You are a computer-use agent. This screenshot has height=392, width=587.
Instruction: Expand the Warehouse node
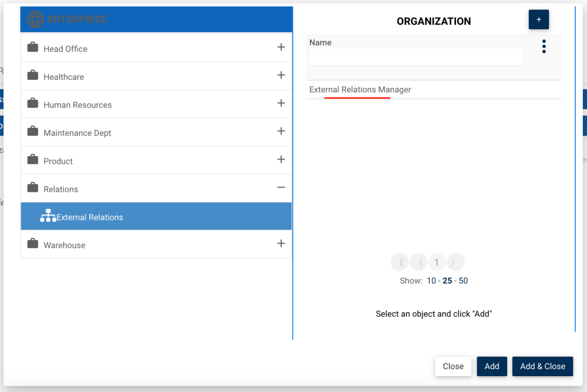[x=281, y=244]
